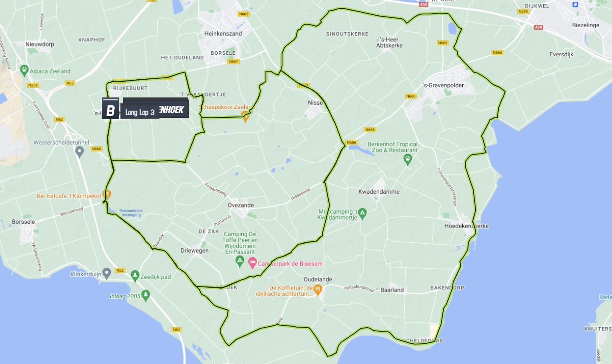Click the Klinkerduijn gray location pin
The width and height of the screenshot is (612, 364).
[107, 273]
